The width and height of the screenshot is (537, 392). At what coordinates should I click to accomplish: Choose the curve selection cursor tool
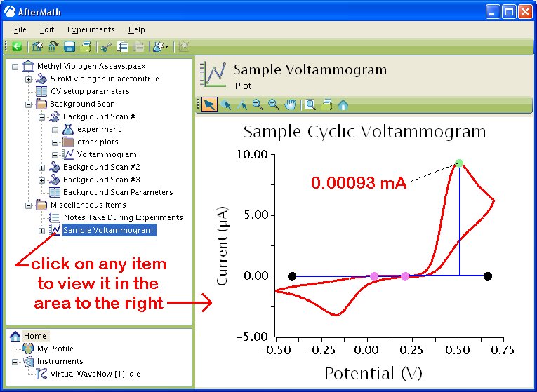coord(241,104)
